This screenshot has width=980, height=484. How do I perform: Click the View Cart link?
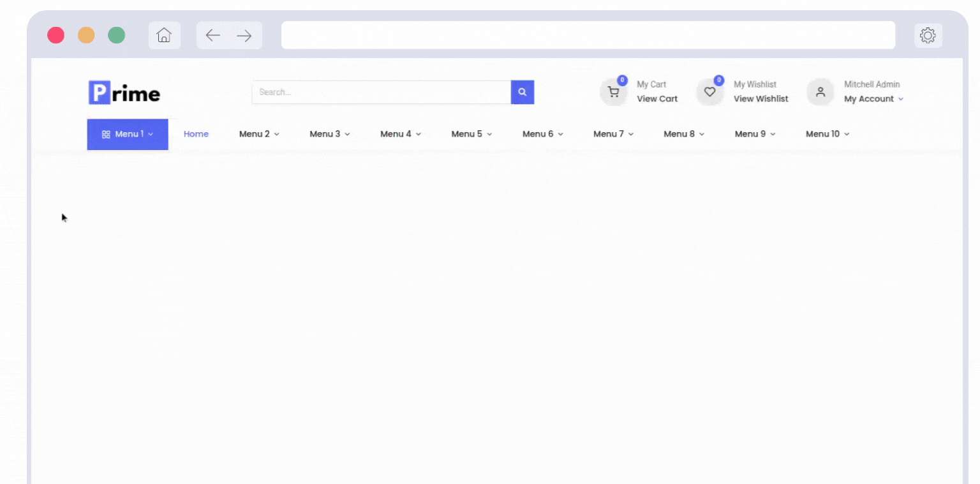click(657, 99)
